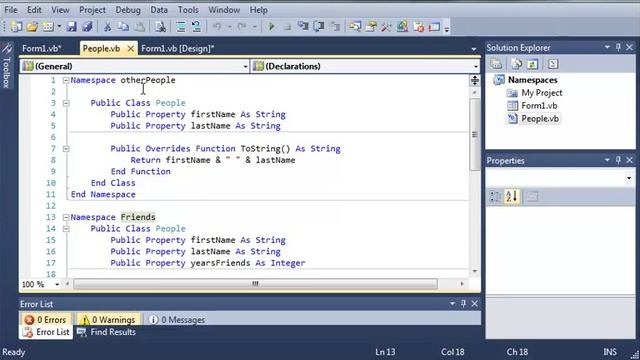The width and height of the screenshot is (640, 360).
Task: Click the Redo arrow icon
Action: click(x=242, y=27)
